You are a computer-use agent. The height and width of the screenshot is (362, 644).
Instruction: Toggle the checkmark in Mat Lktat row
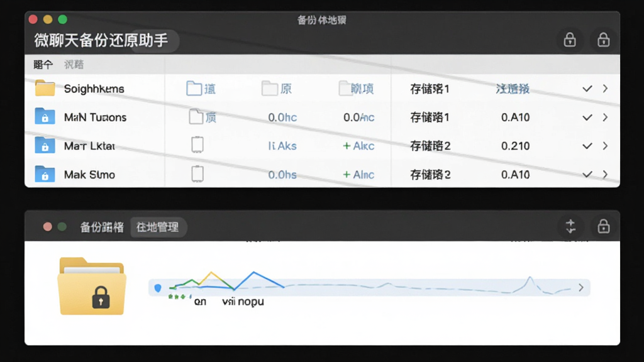[587, 146]
